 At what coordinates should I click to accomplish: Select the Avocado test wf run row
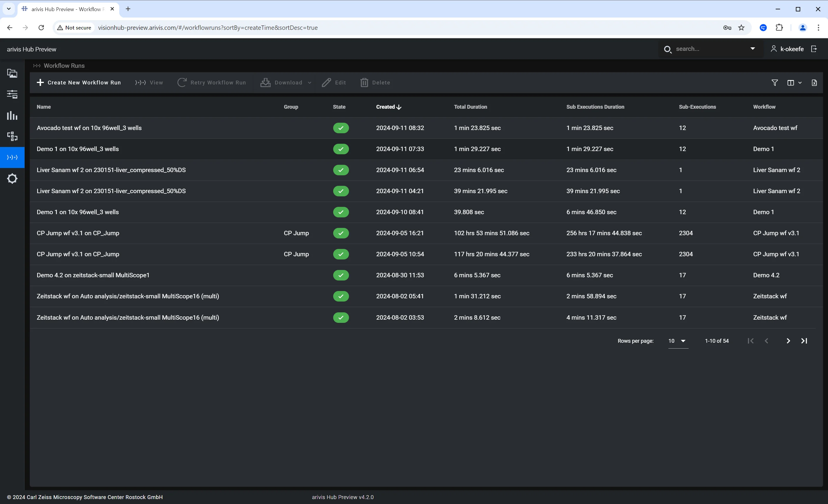pos(426,128)
